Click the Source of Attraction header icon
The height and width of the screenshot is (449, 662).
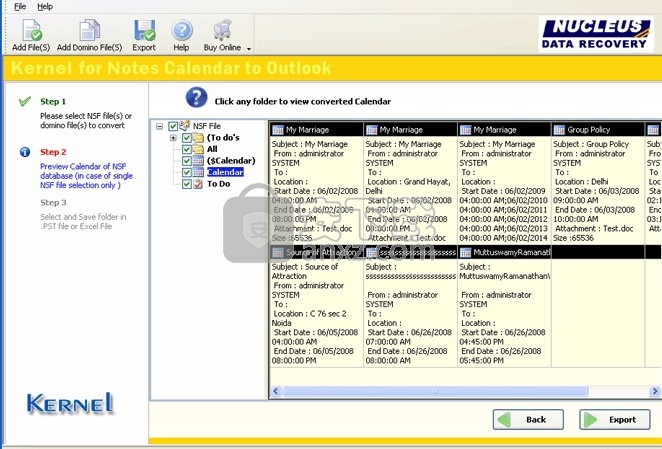278,253
